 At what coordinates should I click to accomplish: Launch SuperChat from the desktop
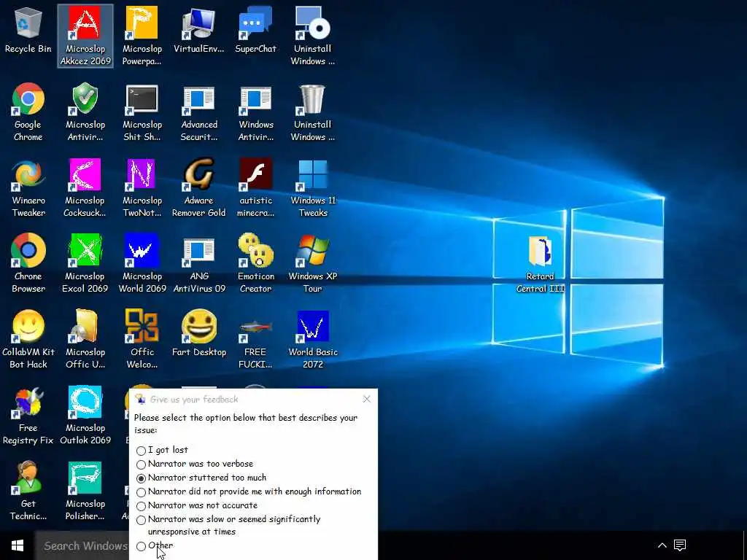[x=255, y=31]
